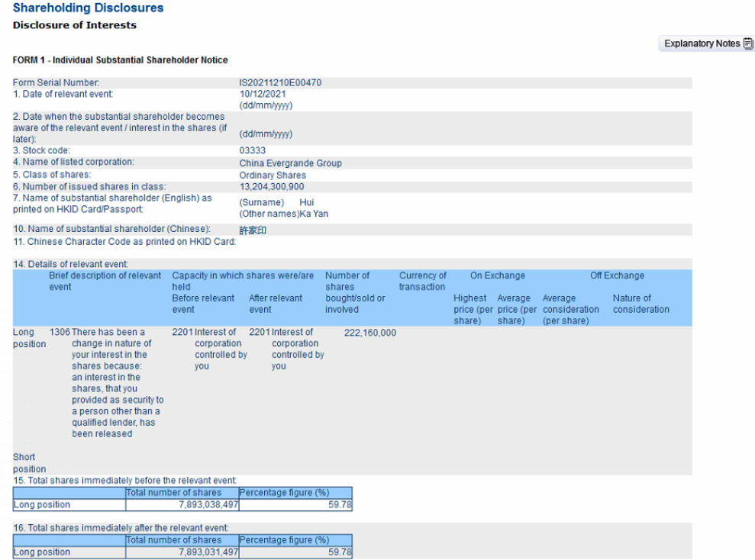Viewport: 755px width, 560px height.
Task: Select the FORM 1 notice title
Action: pyautogui.click(x=121, y=60)
